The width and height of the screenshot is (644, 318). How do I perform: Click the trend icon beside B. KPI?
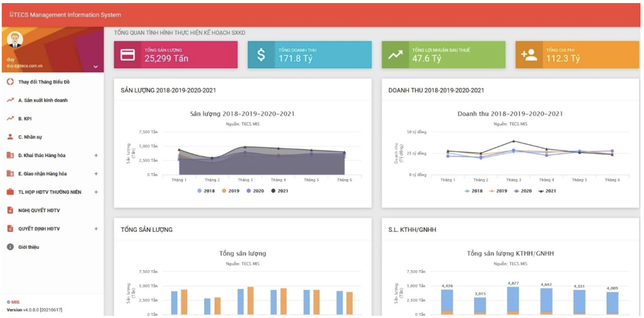pyautogui.click(x=10, y=119)
